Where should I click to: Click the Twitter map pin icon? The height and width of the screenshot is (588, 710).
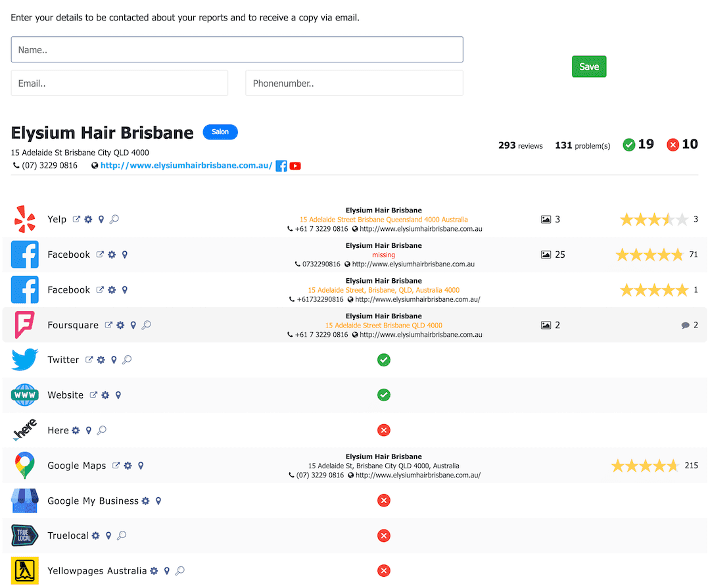(114, 360)
